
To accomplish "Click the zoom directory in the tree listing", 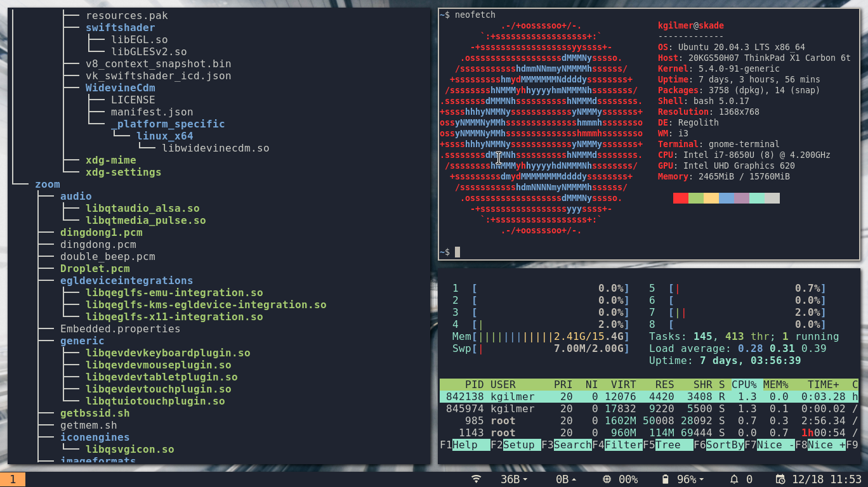I will [48, 185].
